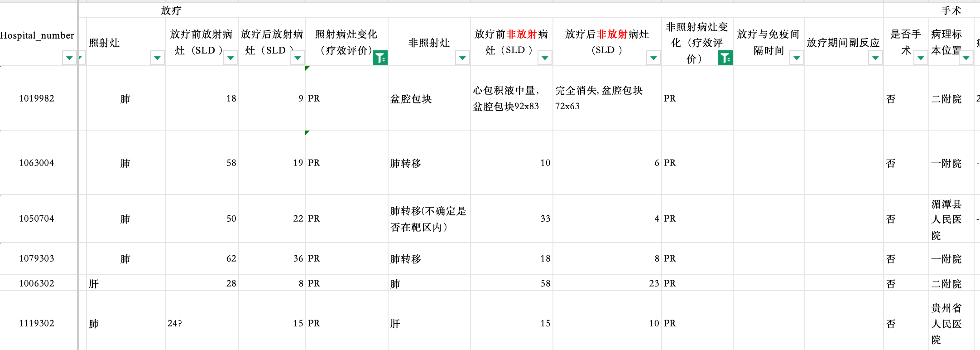Open the 病理标本位置 filter dropdown
Viewport: 980px width, 350px height.
(x=966, y=58)
